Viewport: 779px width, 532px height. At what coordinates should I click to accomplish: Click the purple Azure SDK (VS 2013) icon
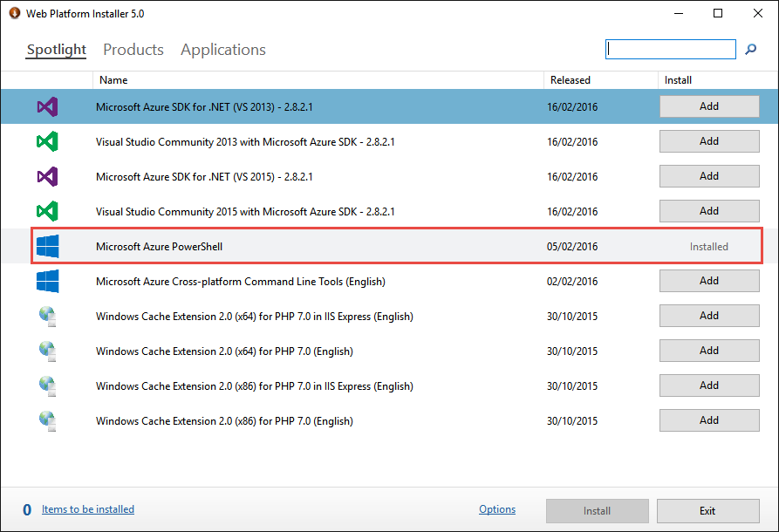48,106
